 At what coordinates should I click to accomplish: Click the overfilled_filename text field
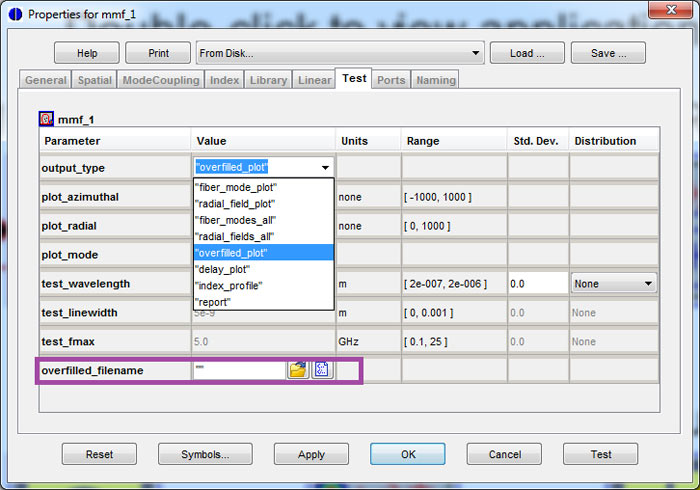tap(238, 370)
